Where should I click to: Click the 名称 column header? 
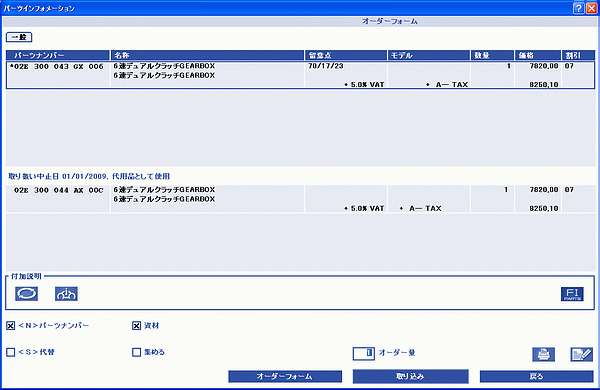click(207, 55)
